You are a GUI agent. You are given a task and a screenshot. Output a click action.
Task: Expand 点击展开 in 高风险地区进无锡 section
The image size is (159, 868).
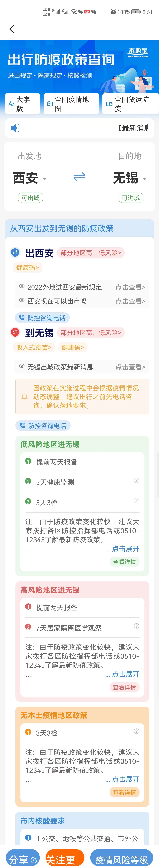tap(122, 674)
